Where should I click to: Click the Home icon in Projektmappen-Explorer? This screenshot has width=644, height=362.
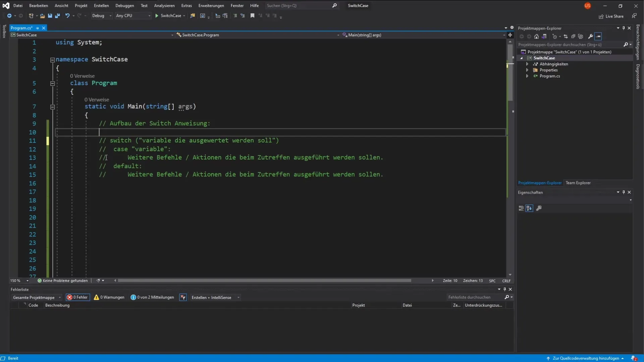pyautogui.click(x=536, y=37)
